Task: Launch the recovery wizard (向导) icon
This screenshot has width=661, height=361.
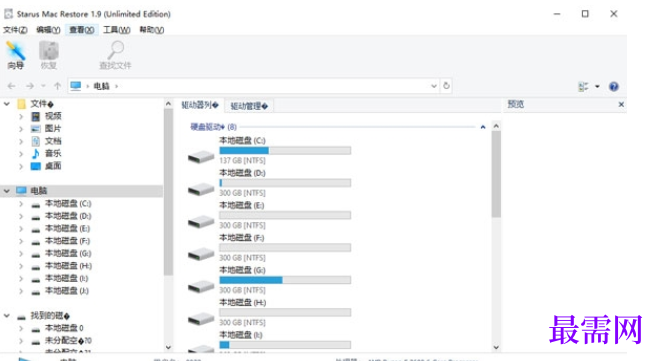Action: click(x=16, y=51)
